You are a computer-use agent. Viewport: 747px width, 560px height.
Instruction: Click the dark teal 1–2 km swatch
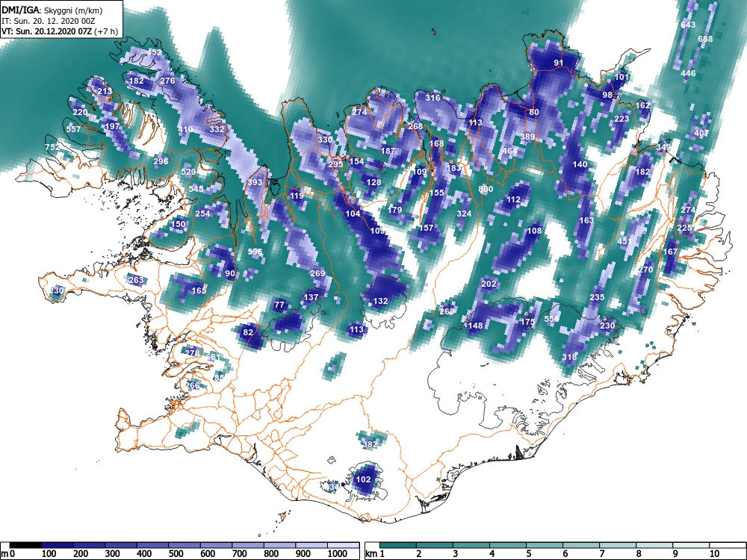coord(398,546)
